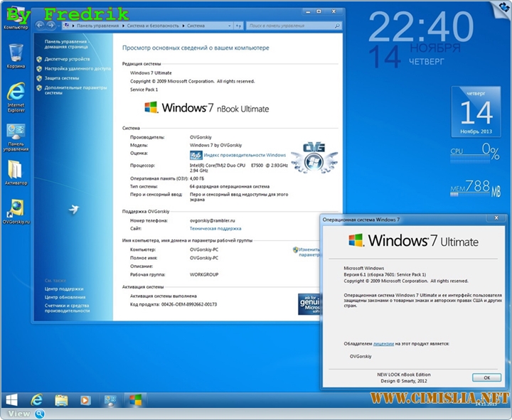Open Internet Explorer desktop shortcut
512x420 pixels.
(16, 92)
